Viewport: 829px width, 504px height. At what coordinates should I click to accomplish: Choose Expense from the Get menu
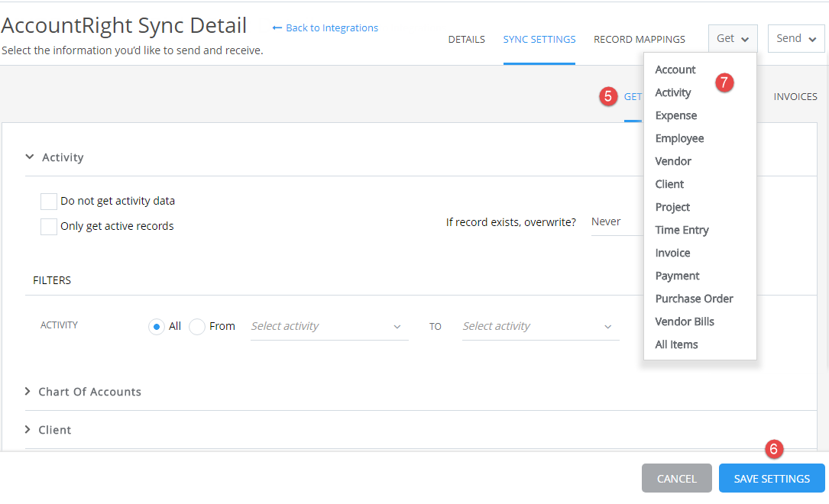pos(675,116)
